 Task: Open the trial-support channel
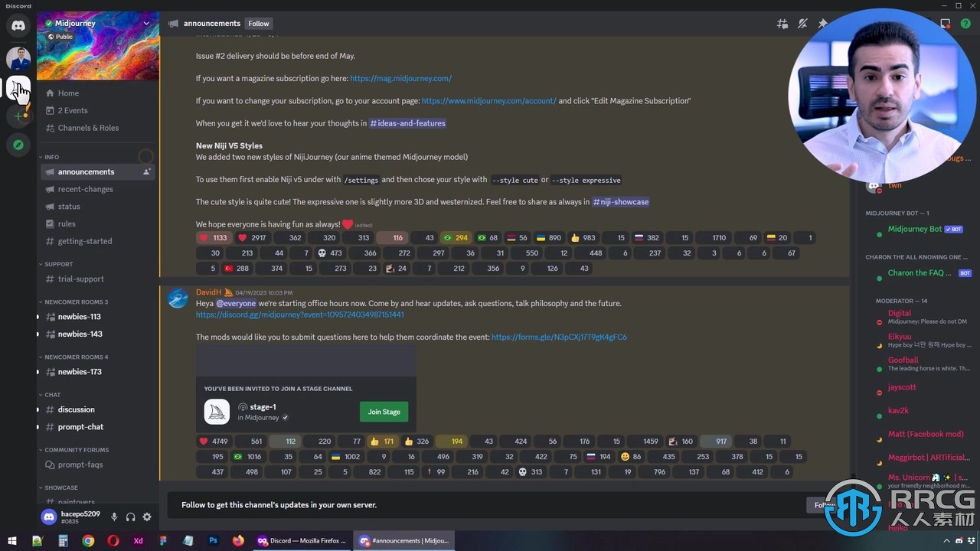pyautogui.click(x=97, y=279)
